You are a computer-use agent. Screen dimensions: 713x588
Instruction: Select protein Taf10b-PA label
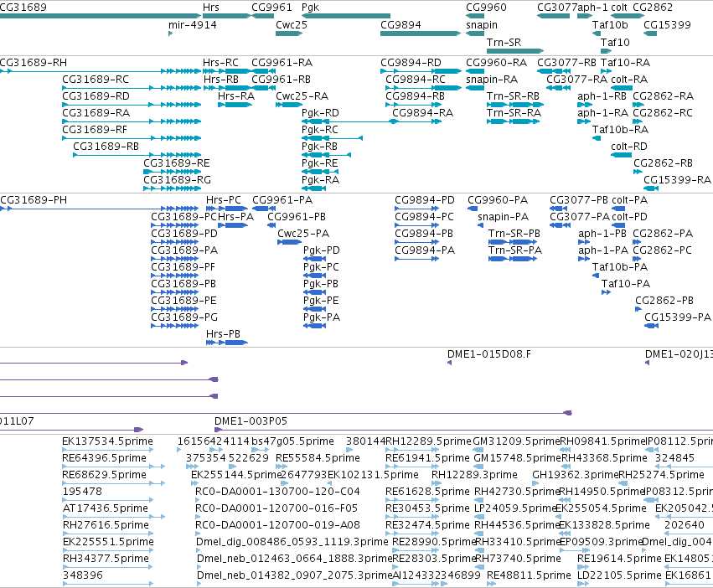click(620, 267)
